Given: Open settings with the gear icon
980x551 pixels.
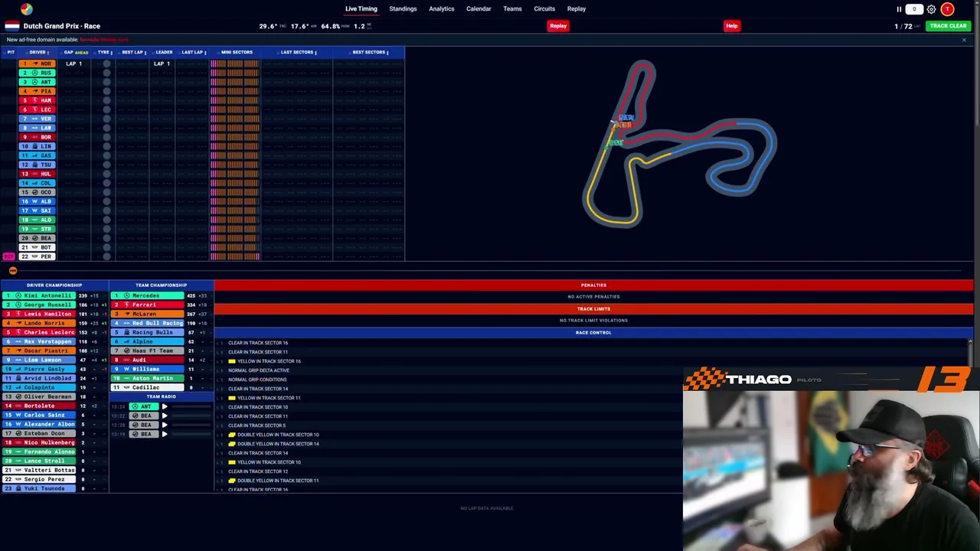Looking at the screenshot, I should point(931,9).
